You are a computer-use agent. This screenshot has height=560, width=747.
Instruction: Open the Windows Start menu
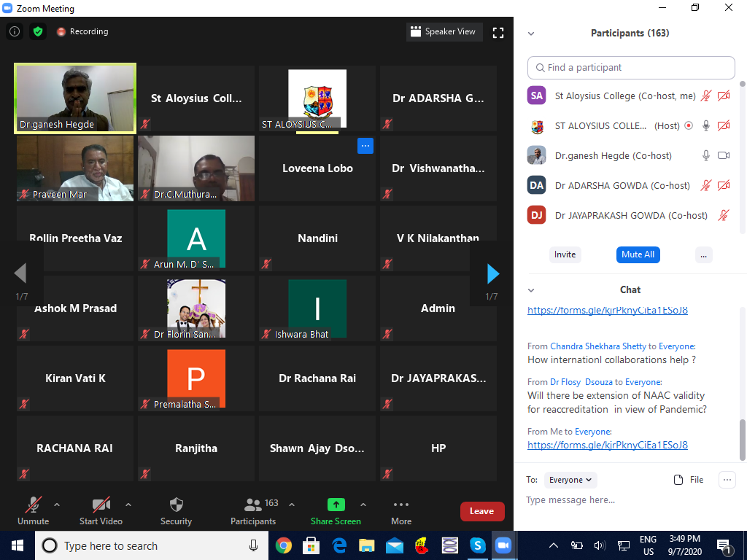click(18, 545)
